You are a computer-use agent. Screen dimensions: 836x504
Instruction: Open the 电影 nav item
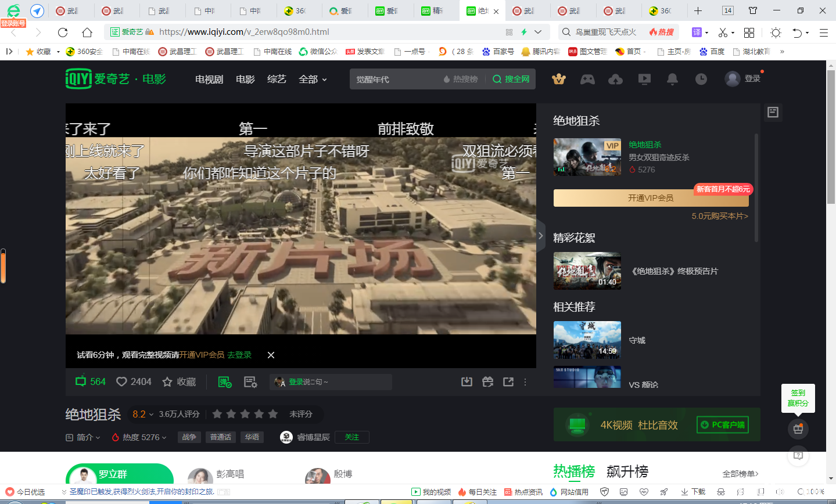click(245, 79)
